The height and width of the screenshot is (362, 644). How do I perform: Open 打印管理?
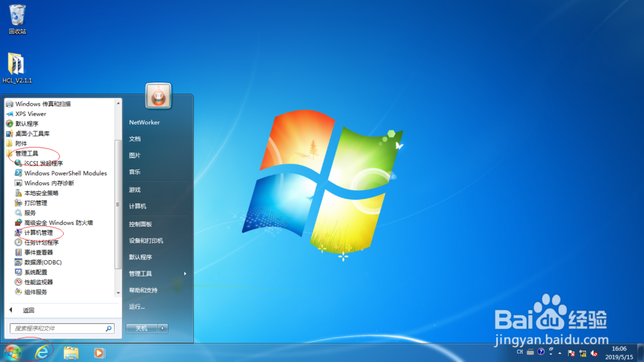pyautogui.click(x=31, y=202)
